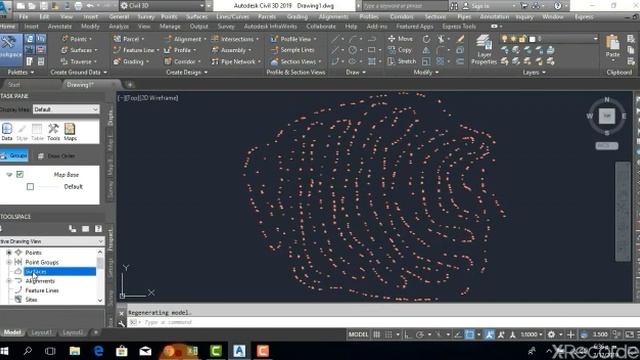
Task: Click the Line draw tool
Action: click(x=335, y=39)
